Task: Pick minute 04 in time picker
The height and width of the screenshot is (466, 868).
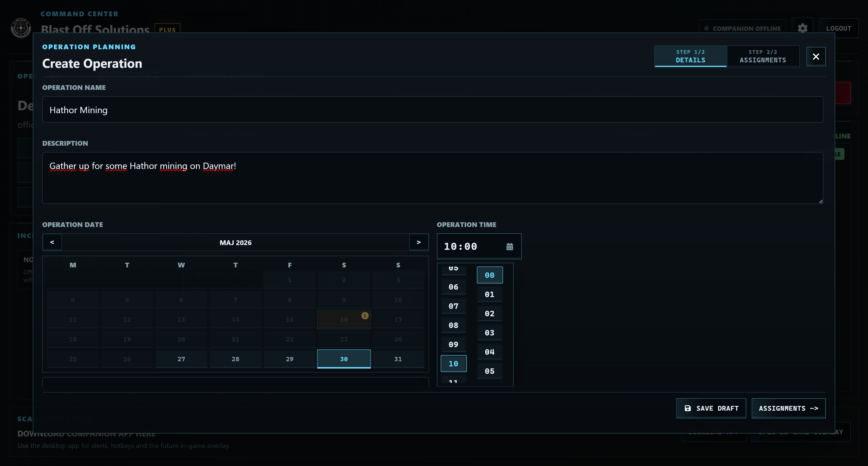Action: [x=490, y=352]
